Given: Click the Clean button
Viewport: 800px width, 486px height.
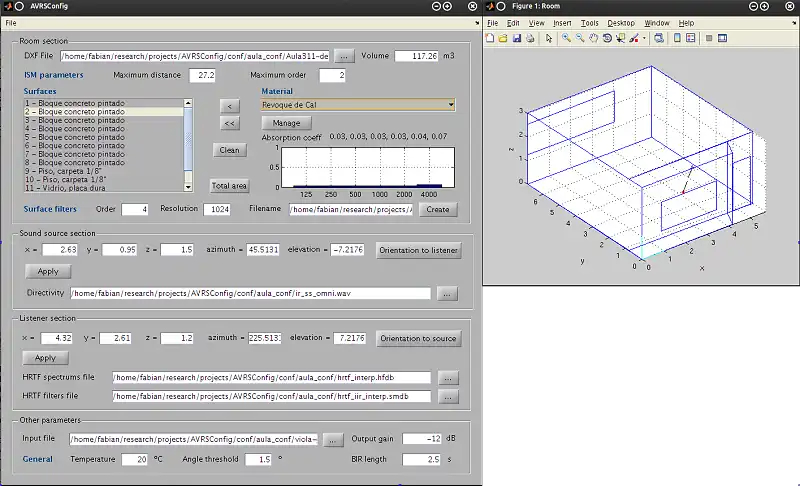Looking at the screenshot, I should (229, 150).
